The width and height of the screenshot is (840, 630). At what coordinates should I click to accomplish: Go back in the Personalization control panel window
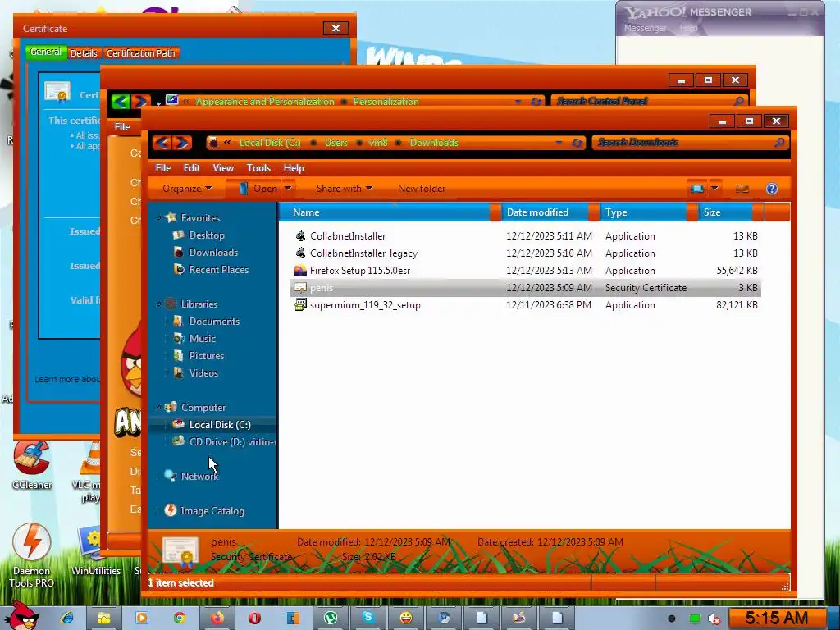coord(121,101)
